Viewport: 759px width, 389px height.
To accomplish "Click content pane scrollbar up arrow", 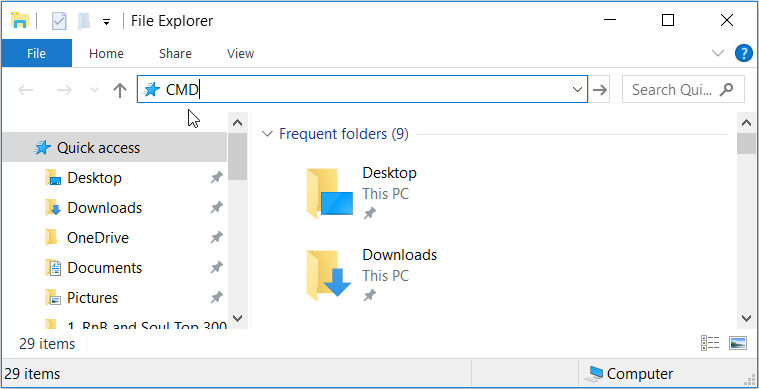I will pos(746,123).
